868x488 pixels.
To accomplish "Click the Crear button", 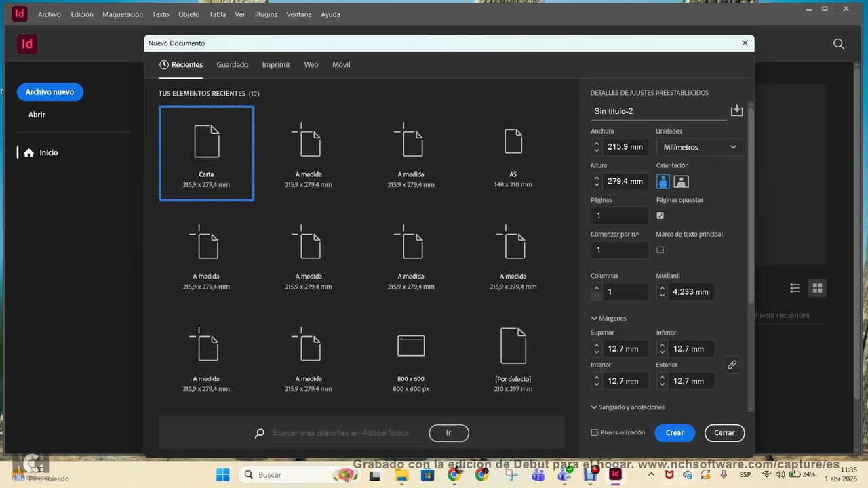I will click(x=675, y=432).
